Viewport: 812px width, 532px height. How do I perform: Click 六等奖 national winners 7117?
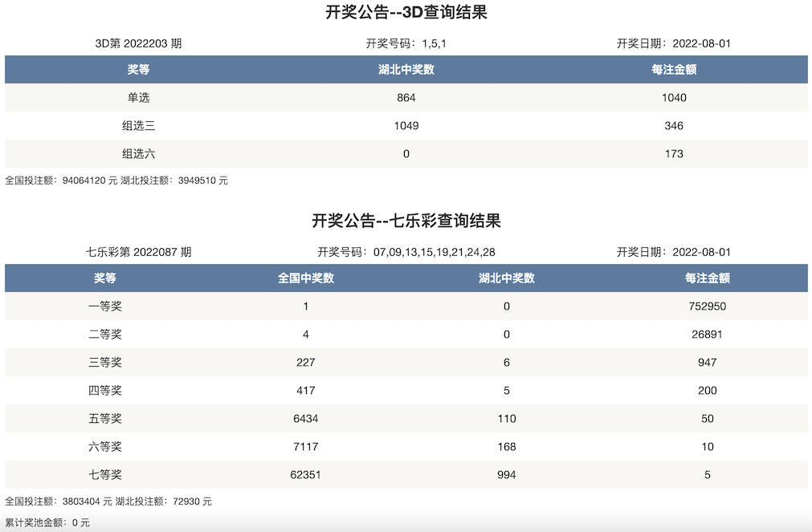click(x=305, y=447)
